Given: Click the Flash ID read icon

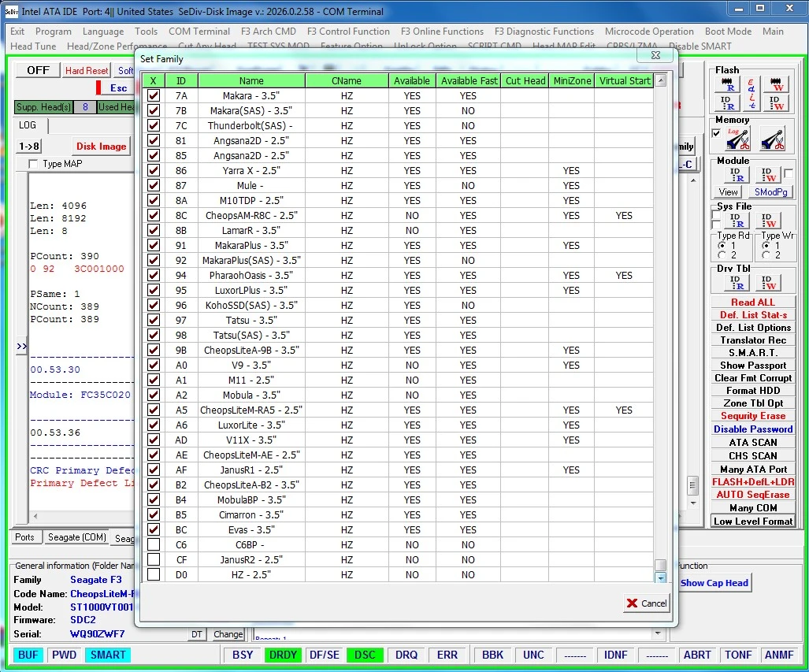Looking at the screenshot, I should [727, 102].
